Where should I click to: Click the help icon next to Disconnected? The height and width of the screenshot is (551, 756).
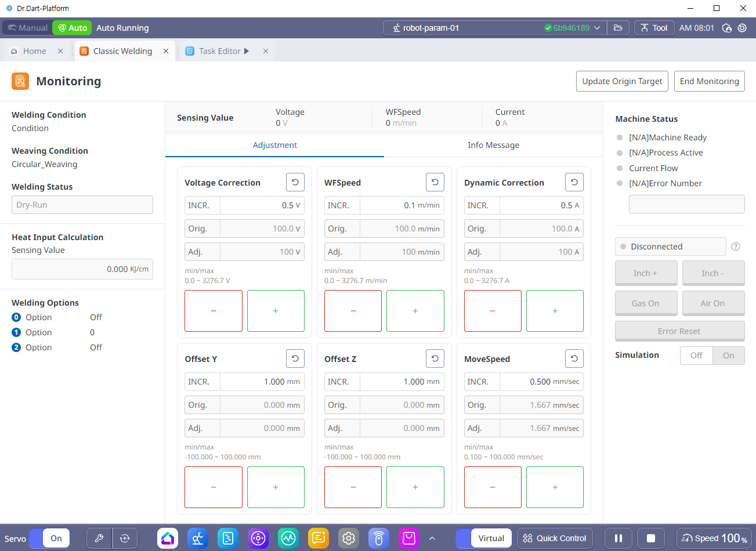pos(736,246)
